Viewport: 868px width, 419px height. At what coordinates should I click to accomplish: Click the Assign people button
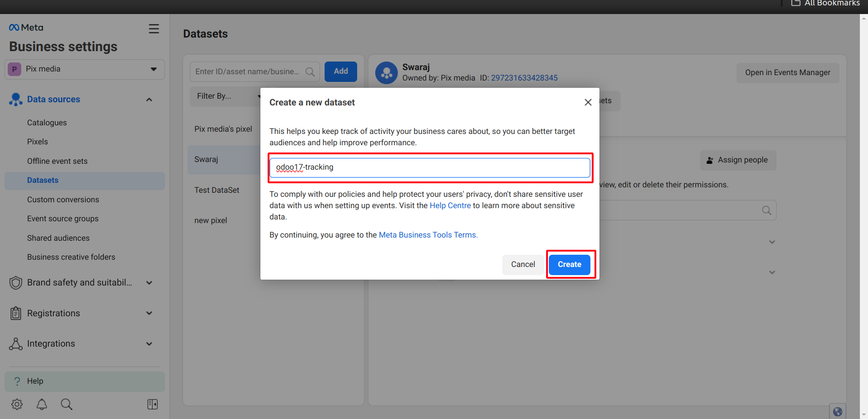[x=738, y=160]
